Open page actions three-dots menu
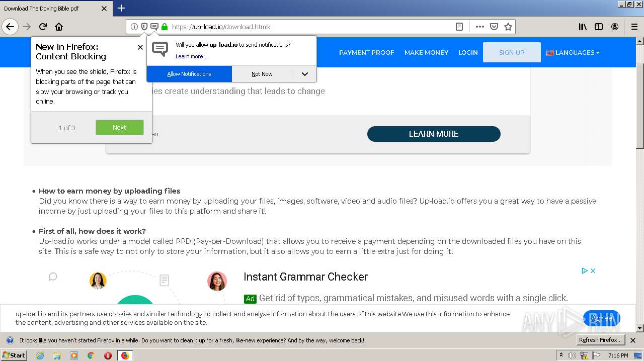Image resolution: width=644 pixels, height=362 pixels. click(480, 27)
